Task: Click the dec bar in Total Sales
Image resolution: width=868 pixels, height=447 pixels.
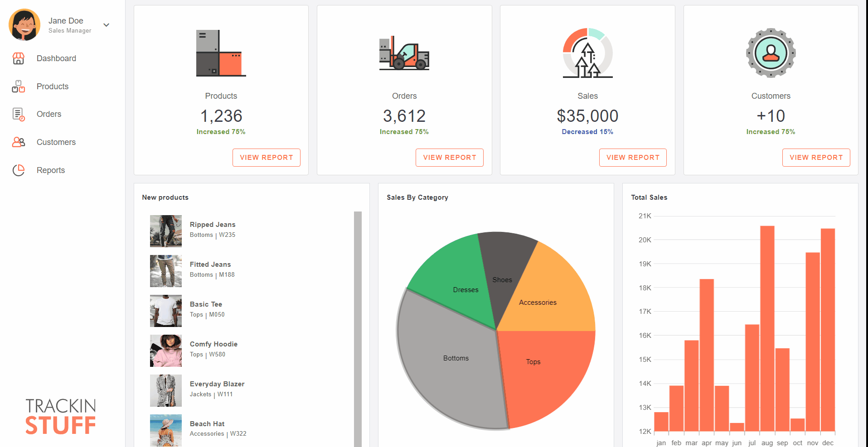Action: click(x=828, y=330)
